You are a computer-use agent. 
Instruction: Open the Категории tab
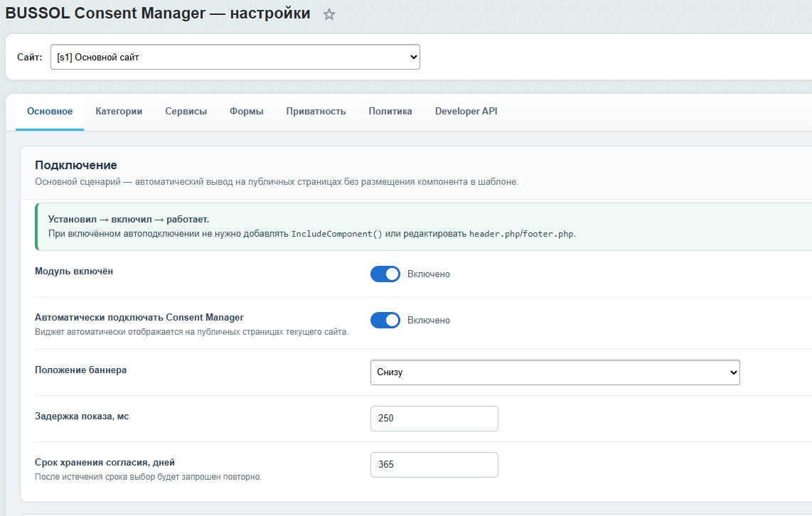pos(119,112)
